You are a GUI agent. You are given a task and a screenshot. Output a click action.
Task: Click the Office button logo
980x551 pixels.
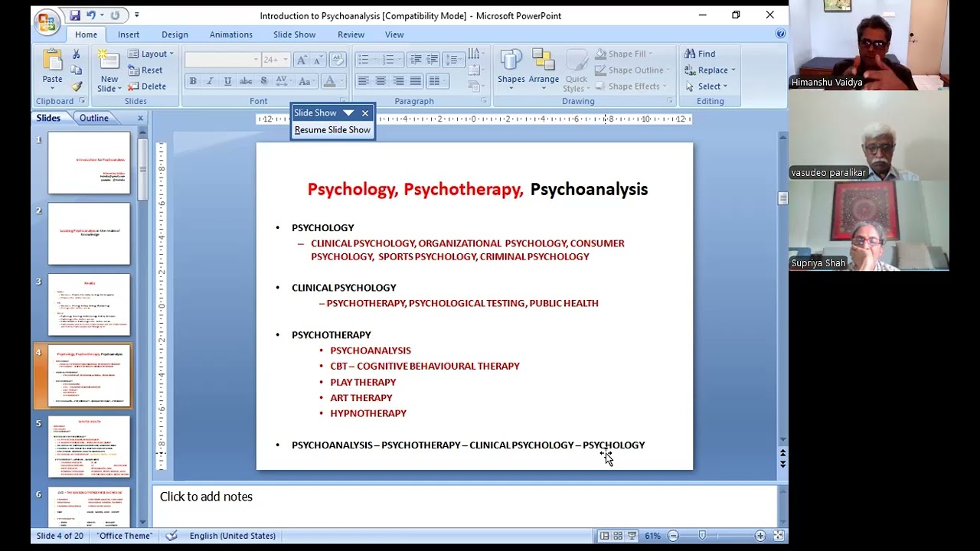coord(46,21)
